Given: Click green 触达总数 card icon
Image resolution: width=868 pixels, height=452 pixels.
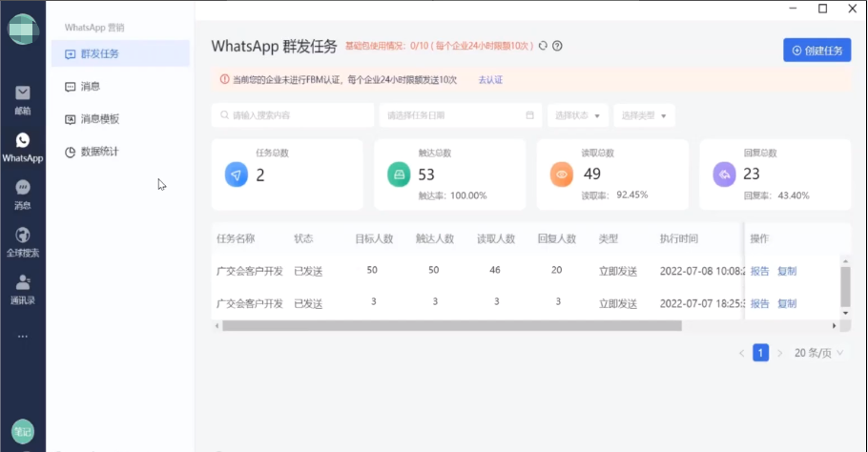Looking at the screenshot, I should pyautogui.click(x=399, y=175).
